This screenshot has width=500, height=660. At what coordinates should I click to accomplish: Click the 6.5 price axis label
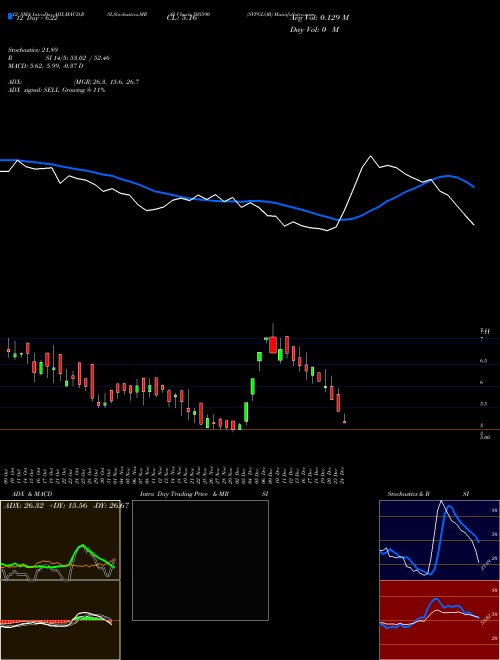(484, 361)
